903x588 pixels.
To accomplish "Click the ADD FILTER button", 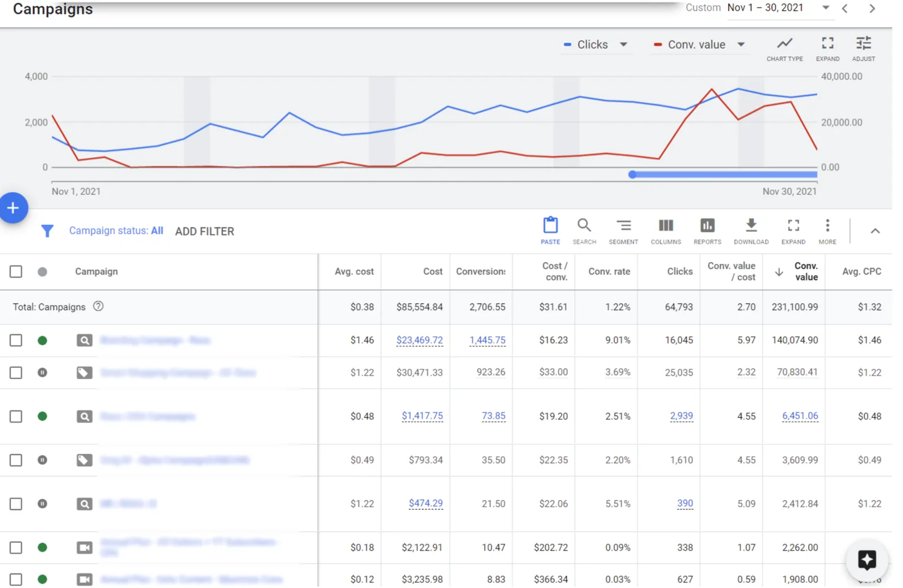I will (x=204, y=231).
